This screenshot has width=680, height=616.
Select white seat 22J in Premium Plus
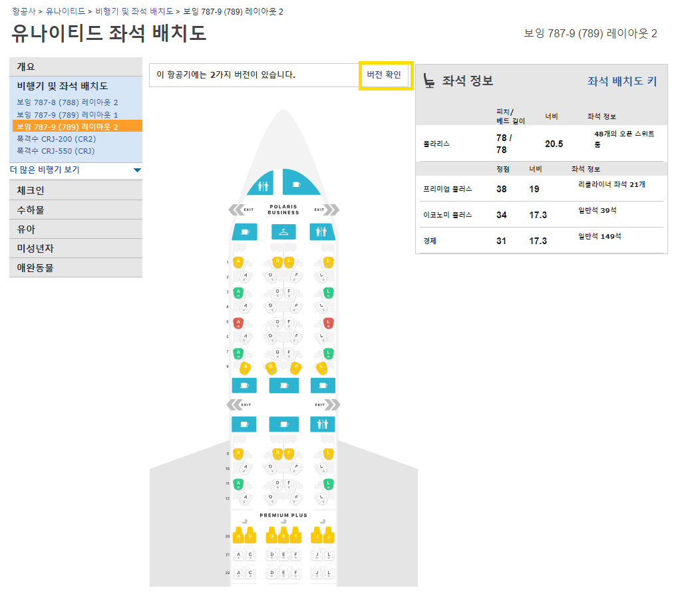(317, 573)
